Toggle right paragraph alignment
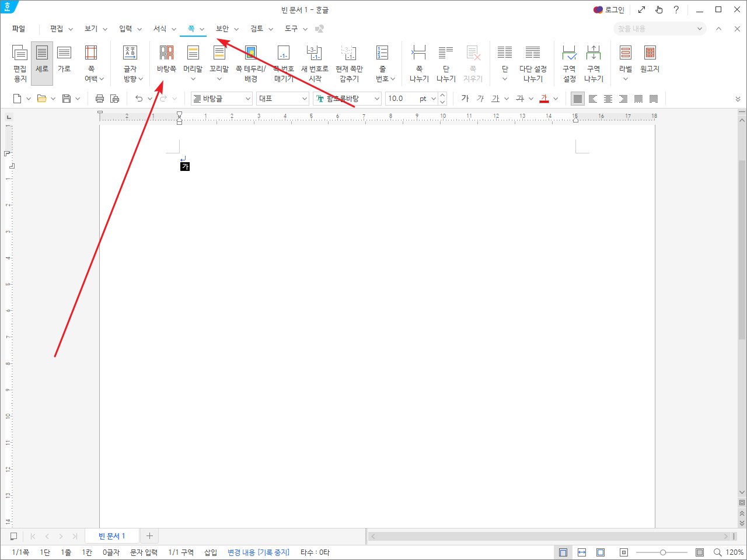Viewport: 747px width, 560px height. pyautogui.click(x=623, y=99)
